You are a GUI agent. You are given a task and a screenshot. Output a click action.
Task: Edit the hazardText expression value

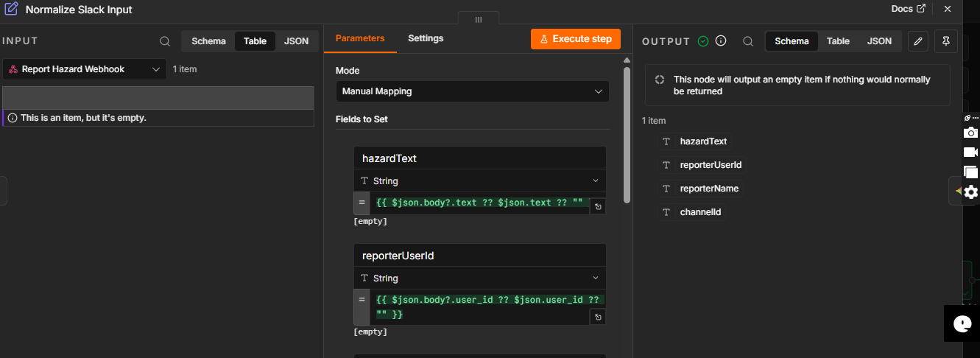[x=479, y=203]
